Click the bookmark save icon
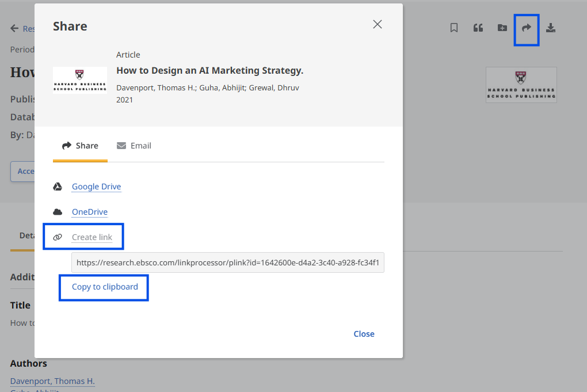 pyautogui.click(x=454, y=28)
